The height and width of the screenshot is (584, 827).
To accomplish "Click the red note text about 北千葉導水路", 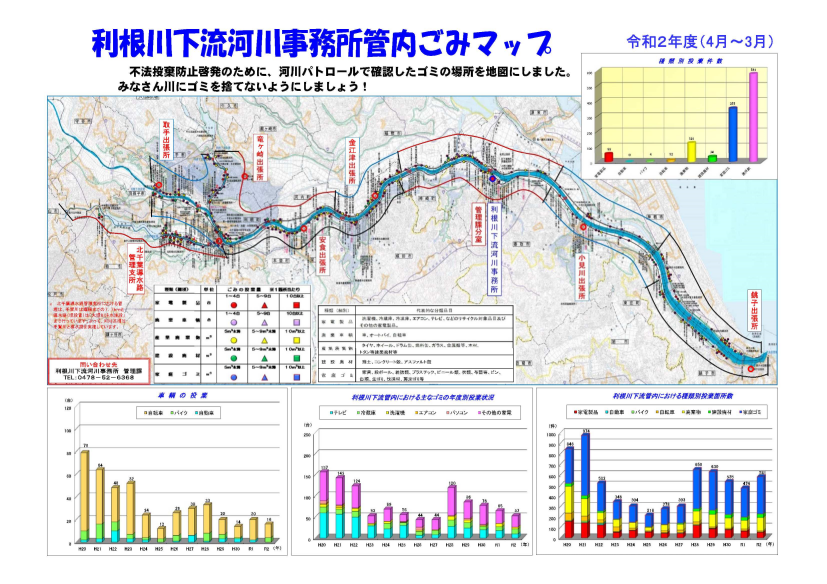I will pos(88,315).
